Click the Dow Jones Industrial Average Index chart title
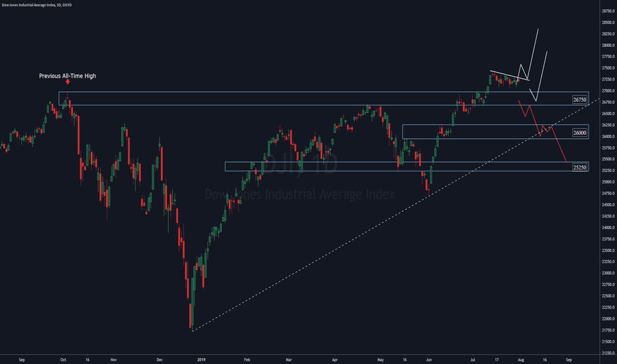The height and width of the screenshot is (364, 617). (x=36, y=5)
